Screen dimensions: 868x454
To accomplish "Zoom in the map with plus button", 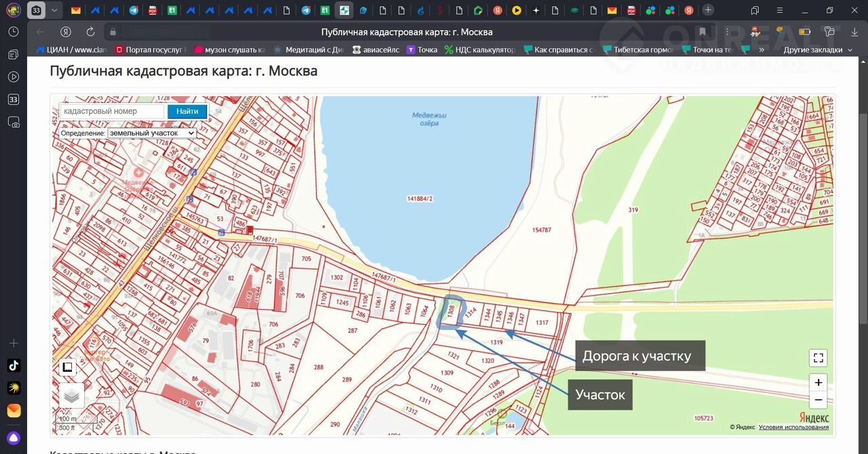I will (x=818, y=382).
